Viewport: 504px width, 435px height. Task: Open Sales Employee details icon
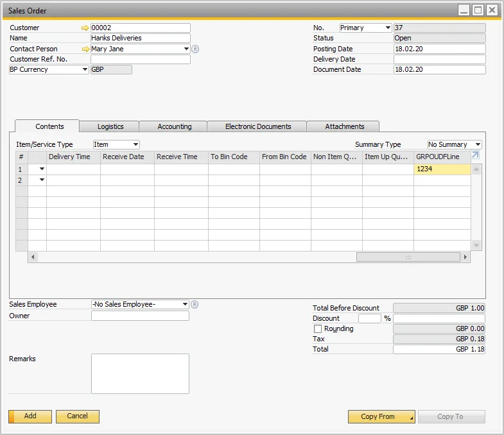(x=195, y=304)
